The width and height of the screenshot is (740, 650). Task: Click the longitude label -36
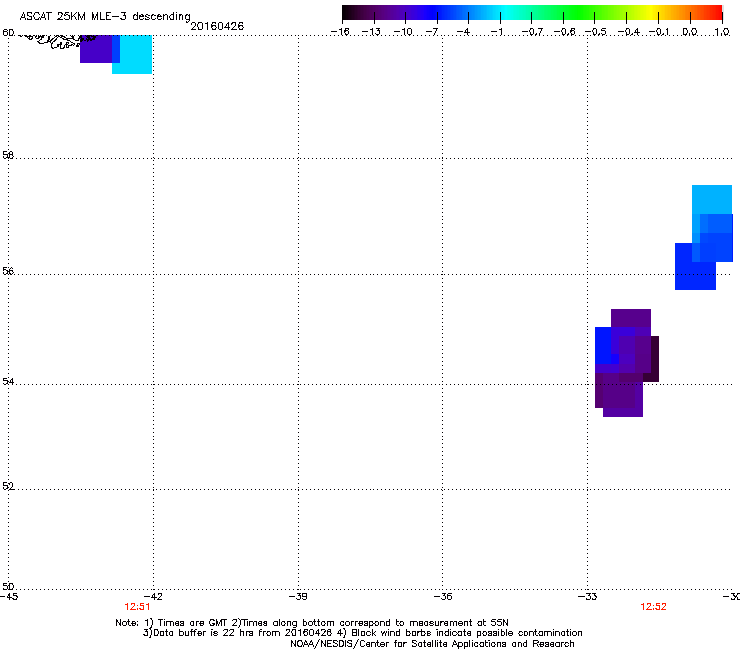(443, 597)
